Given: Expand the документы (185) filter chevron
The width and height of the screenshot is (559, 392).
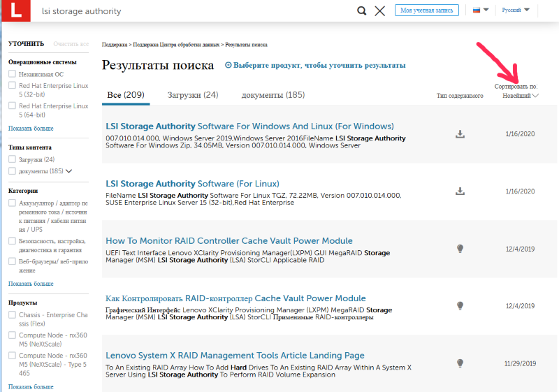Looking at the screenshot, I should click(69, 171).
